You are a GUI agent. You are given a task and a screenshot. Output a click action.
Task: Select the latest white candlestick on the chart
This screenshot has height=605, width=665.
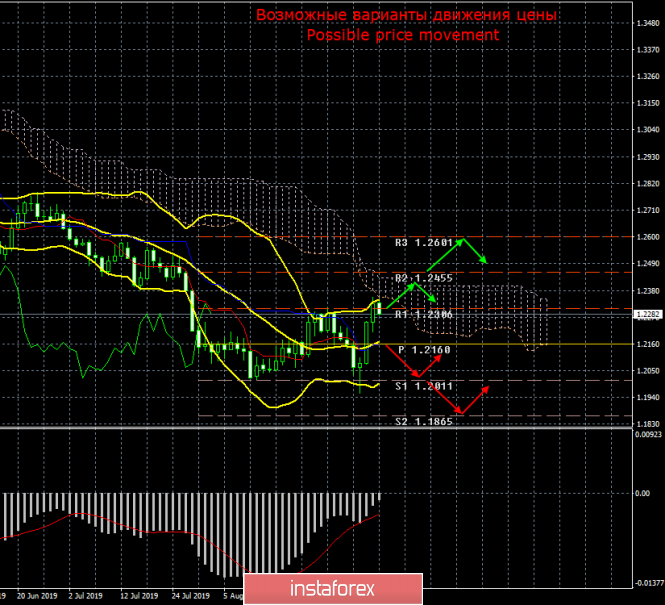coord(377,306)
